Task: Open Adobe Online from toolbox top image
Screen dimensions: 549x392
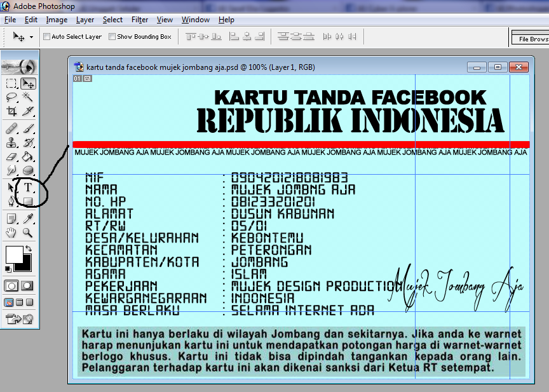Action: pos(20,67)
